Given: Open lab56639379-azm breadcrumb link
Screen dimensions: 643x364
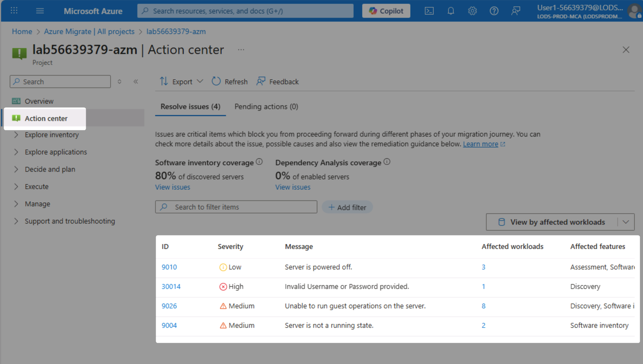Looking at the screenshot, I should coord(176,31).
